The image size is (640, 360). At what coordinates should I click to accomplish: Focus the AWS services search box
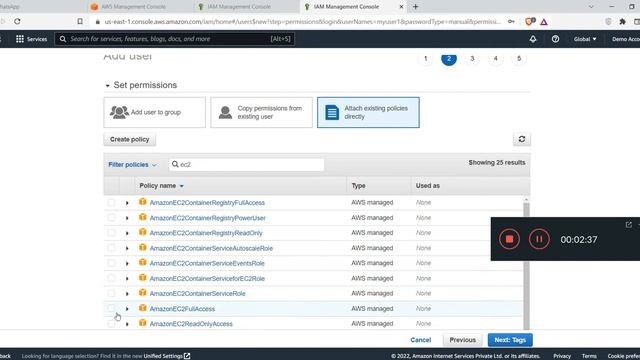tap(174, 39)
